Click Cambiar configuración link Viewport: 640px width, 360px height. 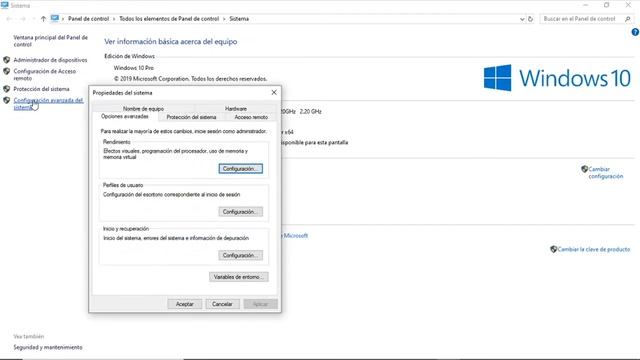(606, 173)
